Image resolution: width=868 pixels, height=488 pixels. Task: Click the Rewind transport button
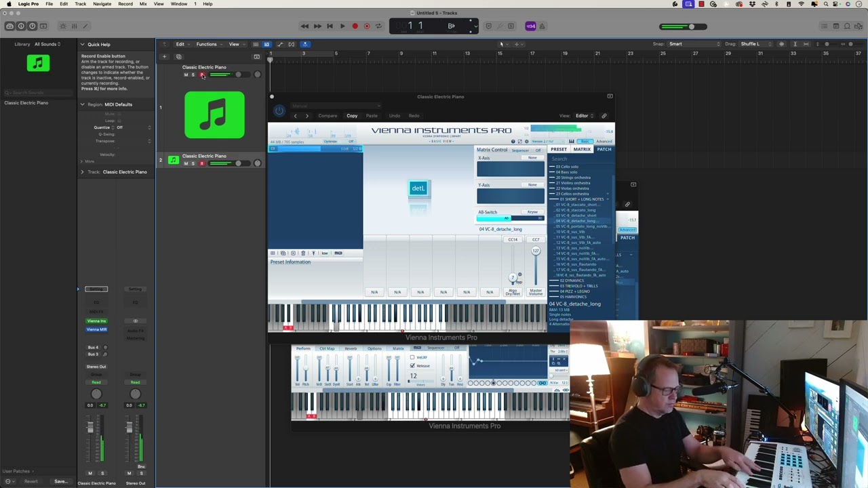coord(304,26)
